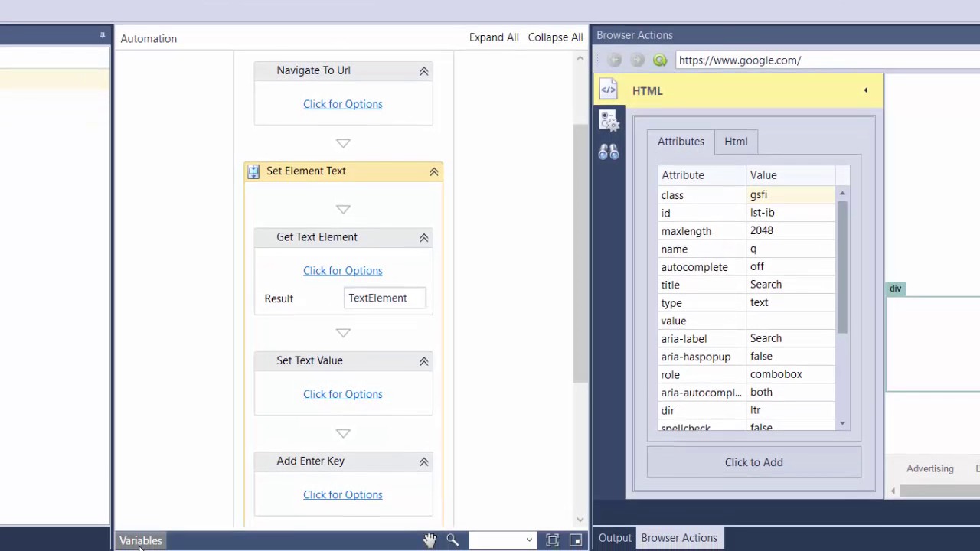Open the settings form gear icon
980x551 pixels.
tap(609, 120)
